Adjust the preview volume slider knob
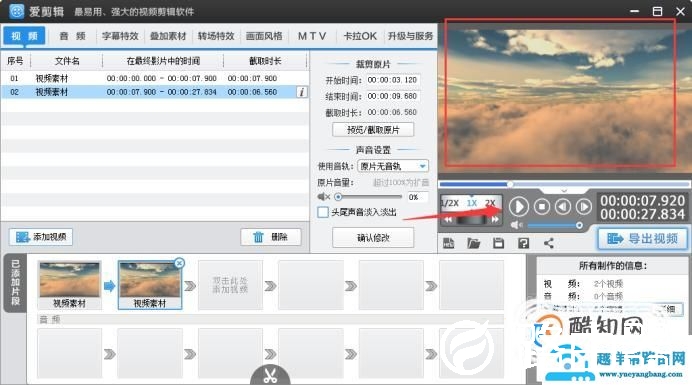692x385 pixels. [579, 226]
